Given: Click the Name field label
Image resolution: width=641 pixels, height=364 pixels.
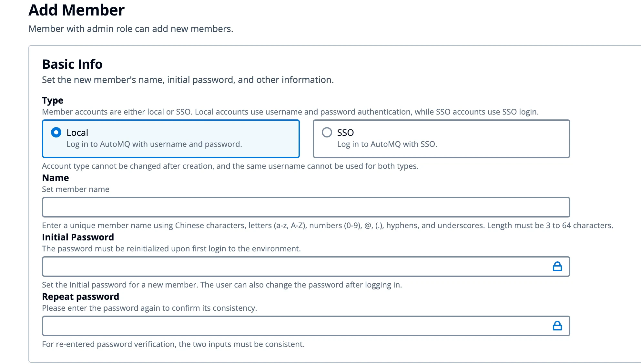Looking at the screenshot, I should click(55, 177).
